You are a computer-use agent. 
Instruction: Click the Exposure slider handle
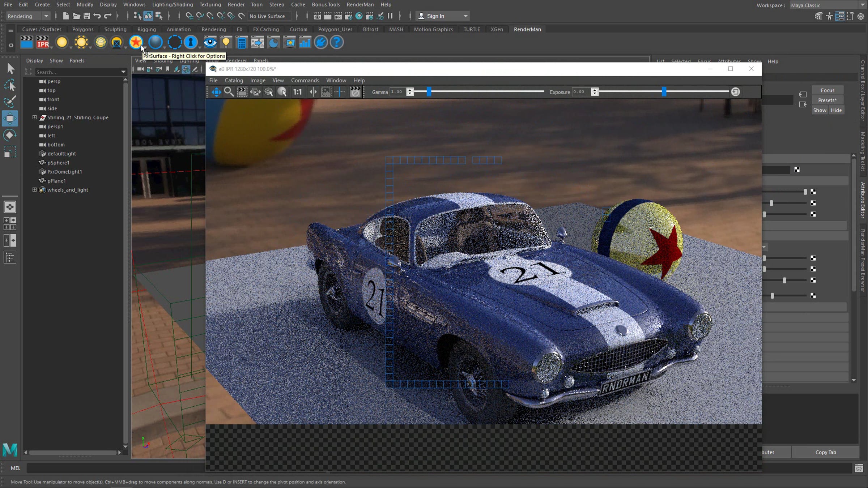click(x=664, y=92)
